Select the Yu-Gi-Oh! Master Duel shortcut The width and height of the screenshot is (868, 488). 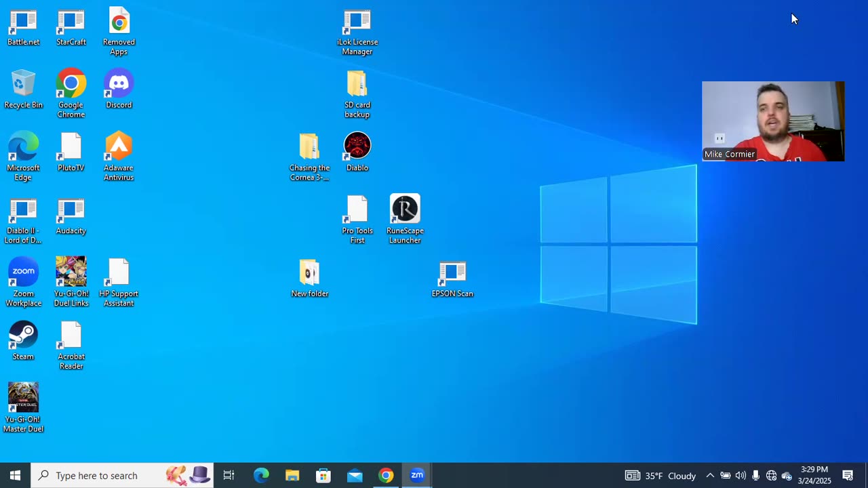coord(23,407)
